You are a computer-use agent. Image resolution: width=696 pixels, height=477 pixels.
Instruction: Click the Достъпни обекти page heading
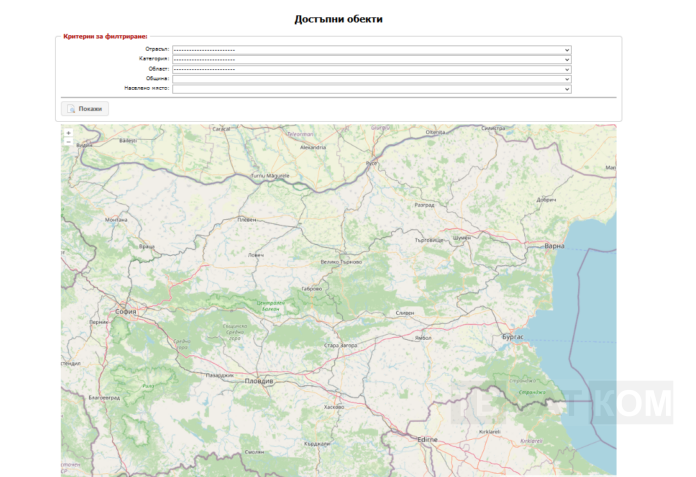coord(338,19)
